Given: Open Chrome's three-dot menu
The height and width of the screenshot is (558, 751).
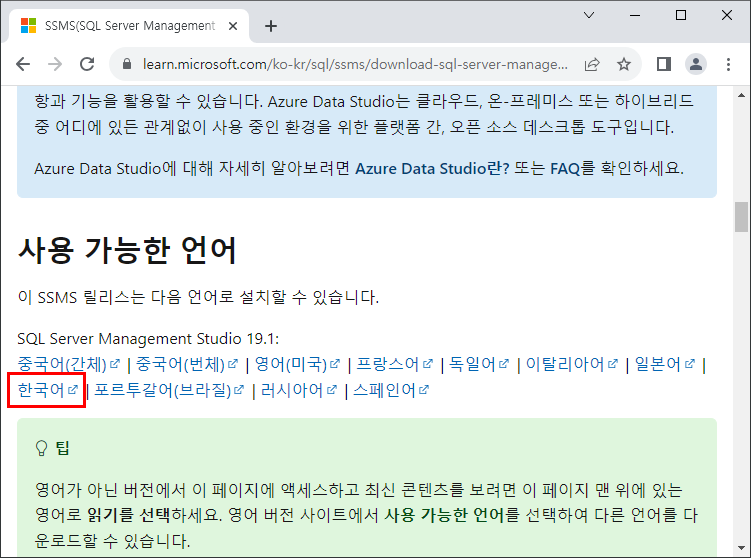Looking at the screenshot, I should 728,64.
